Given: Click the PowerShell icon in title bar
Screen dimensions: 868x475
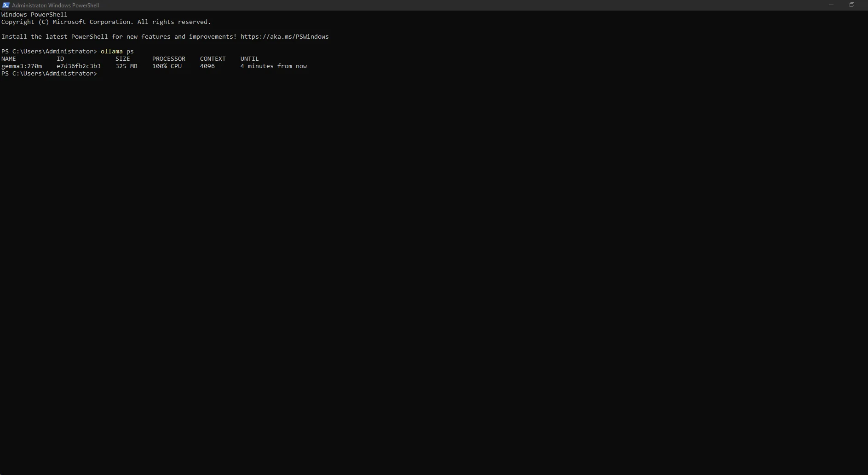Looking at the screenshot, I should [x=6, y=5].
